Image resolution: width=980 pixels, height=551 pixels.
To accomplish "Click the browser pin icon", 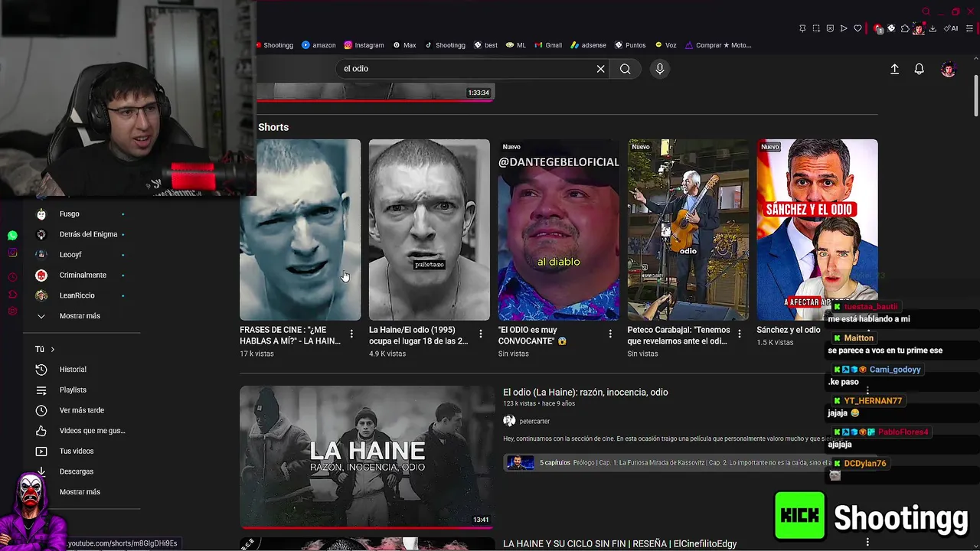I will [802, 28].
